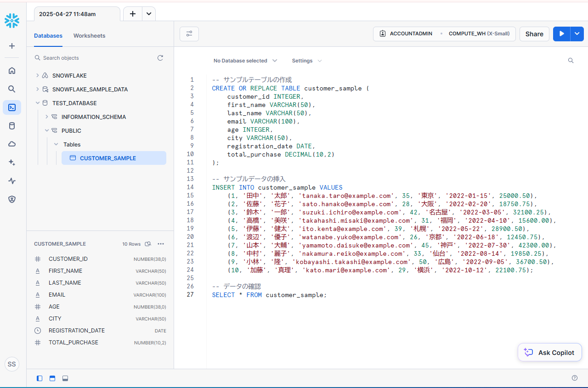Collapse the Tables folder
Screen dimensions: 588x388
(56, 144)
